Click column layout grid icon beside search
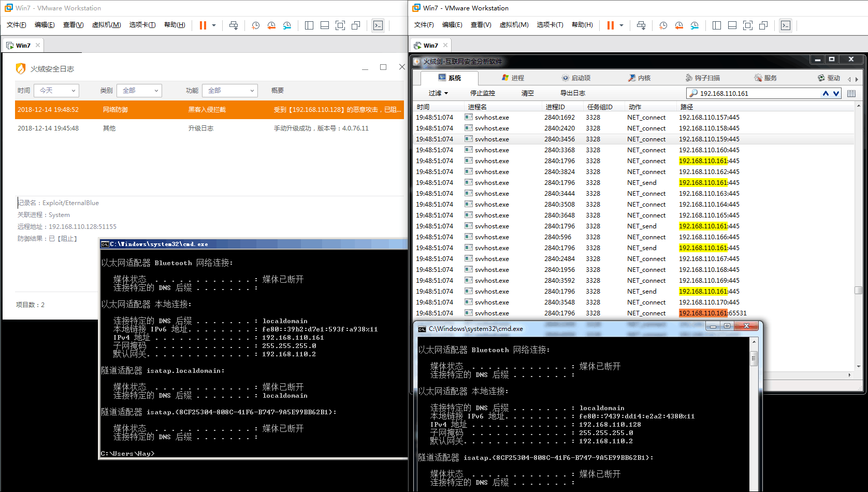 851,93
